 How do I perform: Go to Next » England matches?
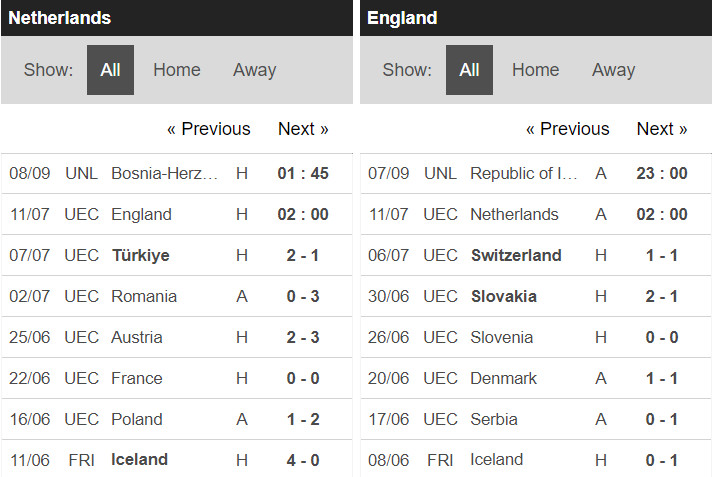click(662, 129)
